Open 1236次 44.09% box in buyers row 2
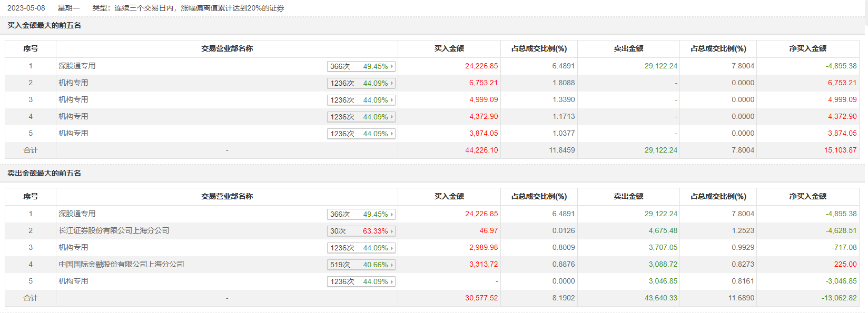This screenshot has width=868, height=313. 360,83
